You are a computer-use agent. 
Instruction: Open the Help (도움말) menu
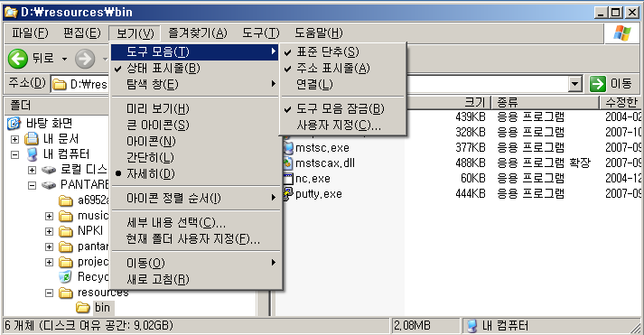(x=318, y=33)
